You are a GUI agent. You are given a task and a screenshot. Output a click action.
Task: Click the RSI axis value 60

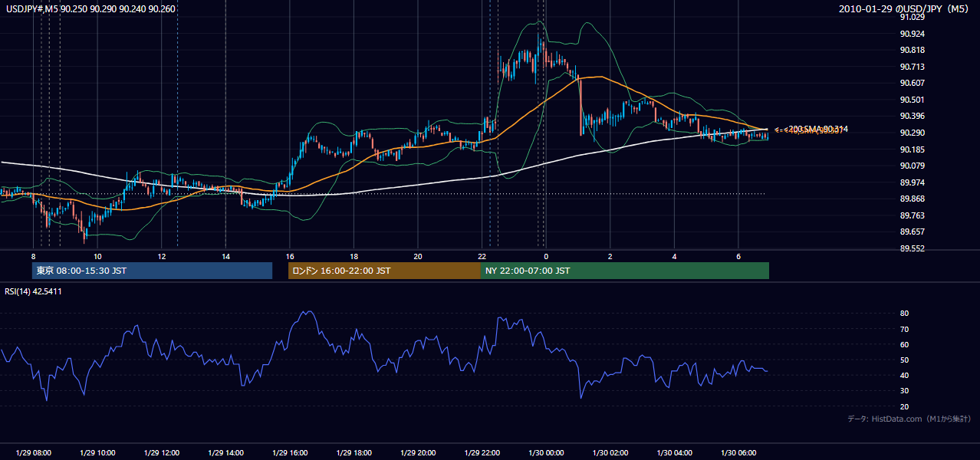point(905,344)
